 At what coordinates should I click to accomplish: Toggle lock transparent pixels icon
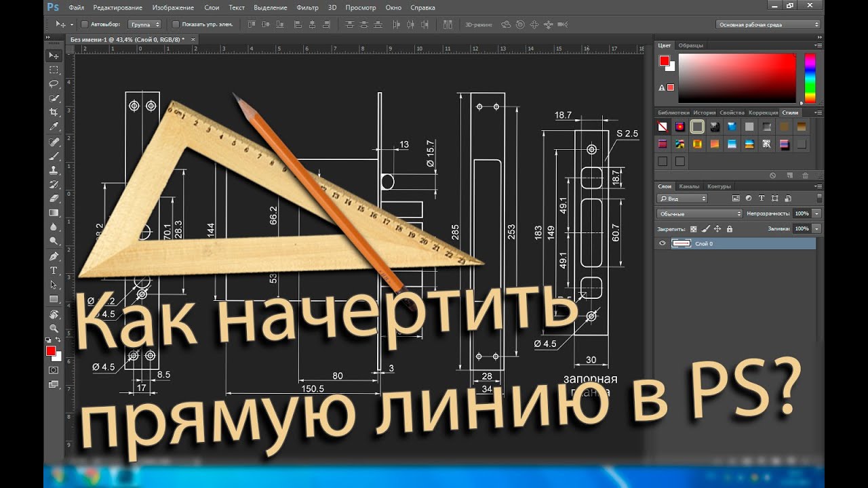[692, 229]
